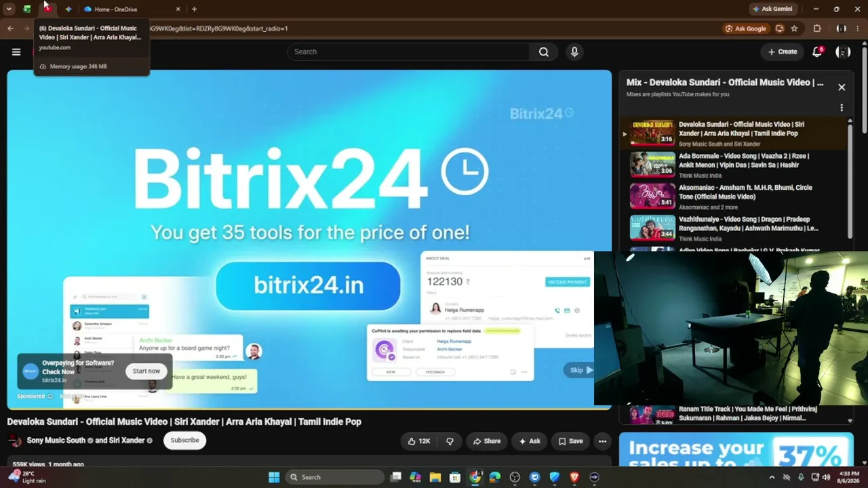Open the clock showing 4:33 PM

[x=849, y=477]
